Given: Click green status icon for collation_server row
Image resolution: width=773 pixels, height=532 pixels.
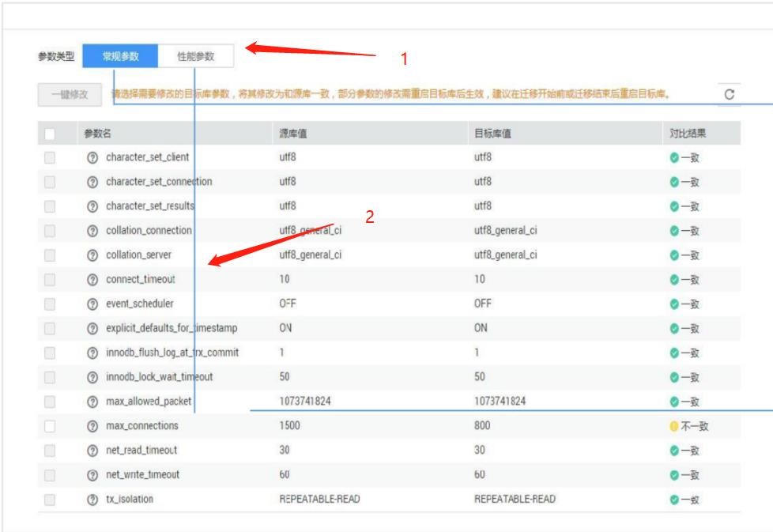Looking at the screenshot, I should coord(674,255).
